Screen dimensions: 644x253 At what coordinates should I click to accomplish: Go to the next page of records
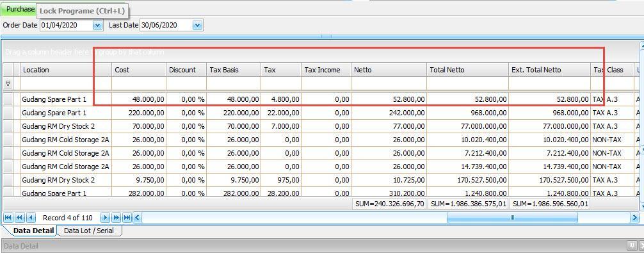click(117, 218)
